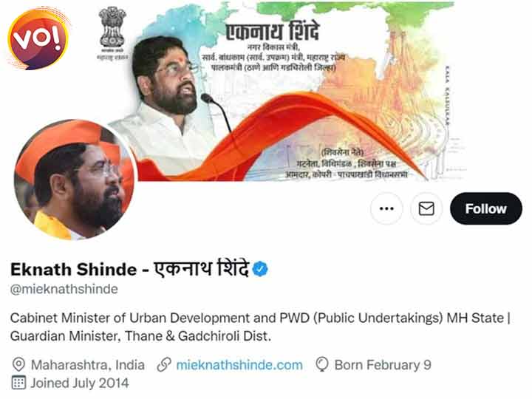
Task: Click the chain link icon
Action: (164, 365)
